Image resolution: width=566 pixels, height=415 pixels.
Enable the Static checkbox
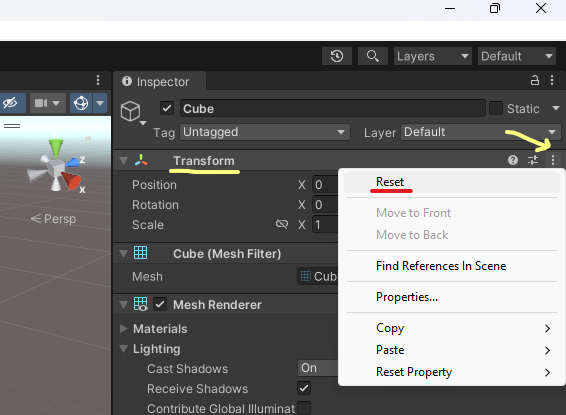(496, 108)
